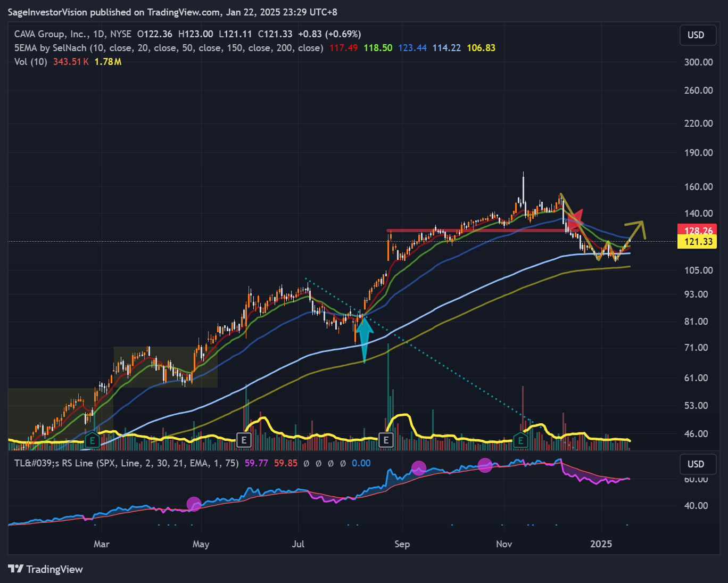Click the yellow 121.33 last price label

(x=698, y=242)
